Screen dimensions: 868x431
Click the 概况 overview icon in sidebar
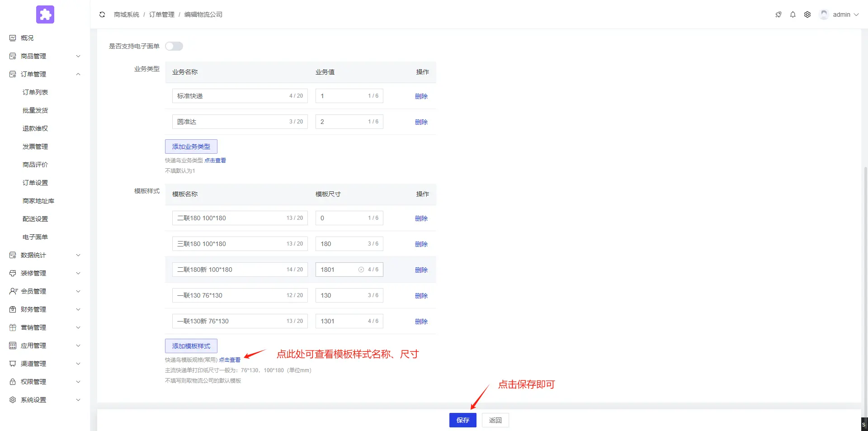click(x=13, y=38)
